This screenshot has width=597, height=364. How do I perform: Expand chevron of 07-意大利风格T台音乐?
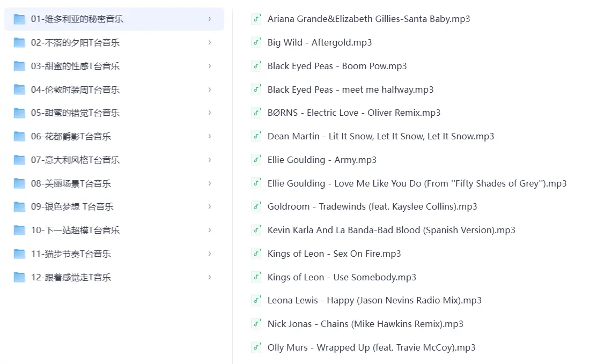(x=210, y=160)
